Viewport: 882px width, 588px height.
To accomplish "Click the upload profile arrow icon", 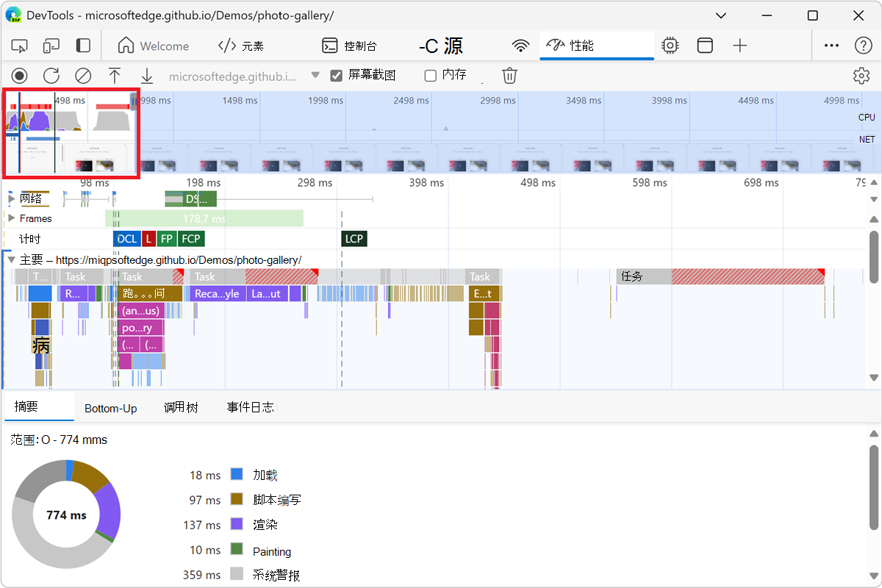I will [x=115, y=75].
